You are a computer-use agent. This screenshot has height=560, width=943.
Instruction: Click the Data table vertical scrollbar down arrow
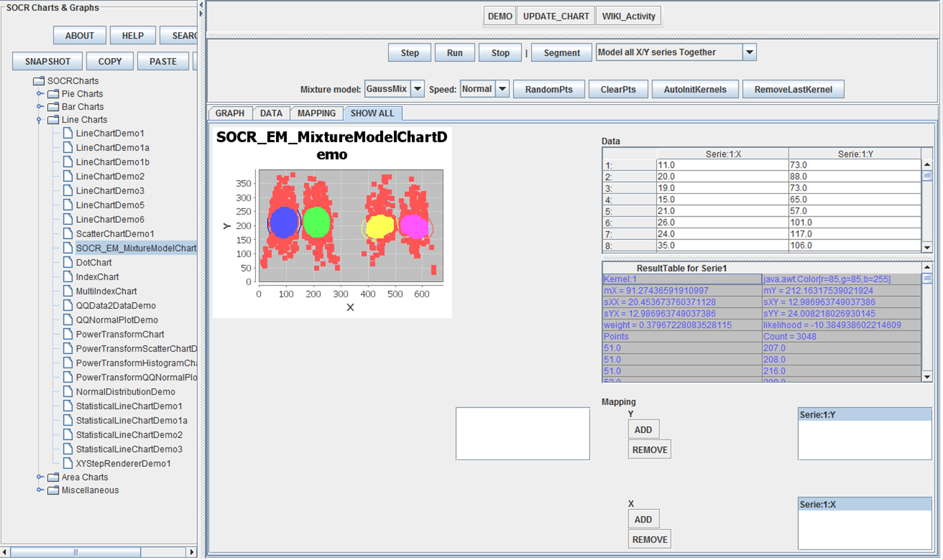(x=927, y=247)
